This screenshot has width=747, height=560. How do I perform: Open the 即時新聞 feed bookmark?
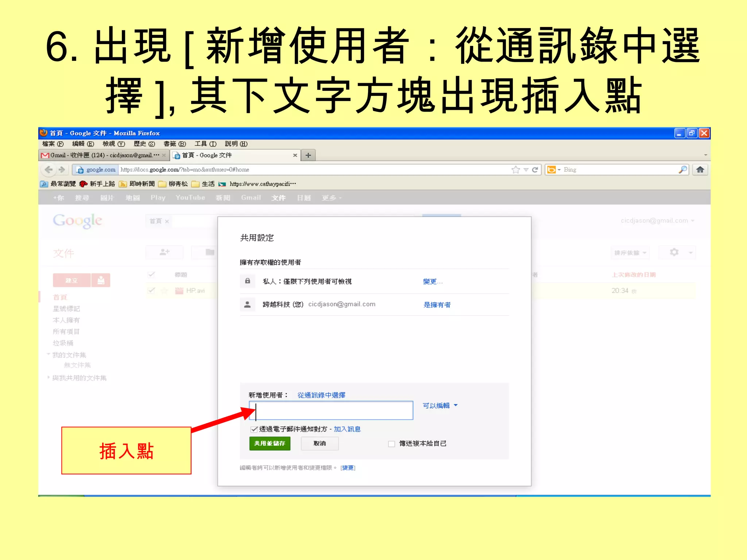click(137, 184)
